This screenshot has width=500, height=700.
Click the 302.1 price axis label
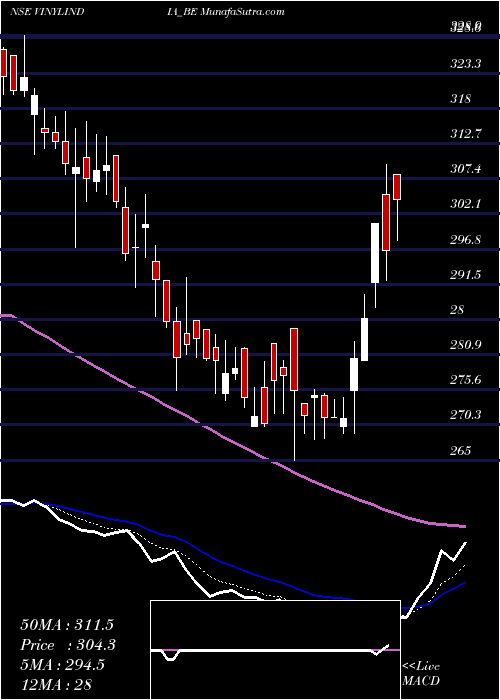click(465, 204)
